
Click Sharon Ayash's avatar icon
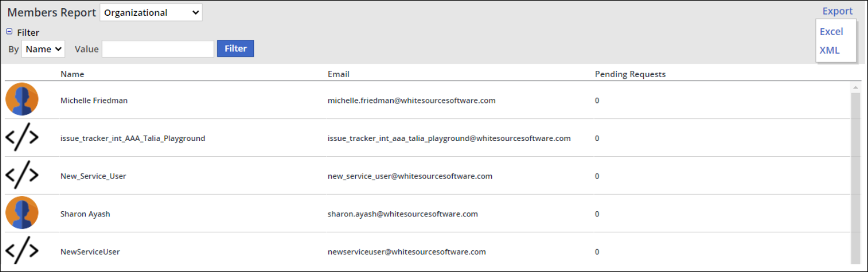[22, 213]
